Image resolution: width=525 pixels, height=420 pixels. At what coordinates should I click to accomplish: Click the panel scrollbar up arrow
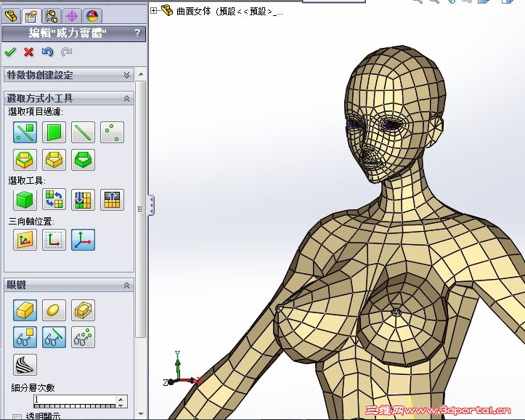coord(141,74)
